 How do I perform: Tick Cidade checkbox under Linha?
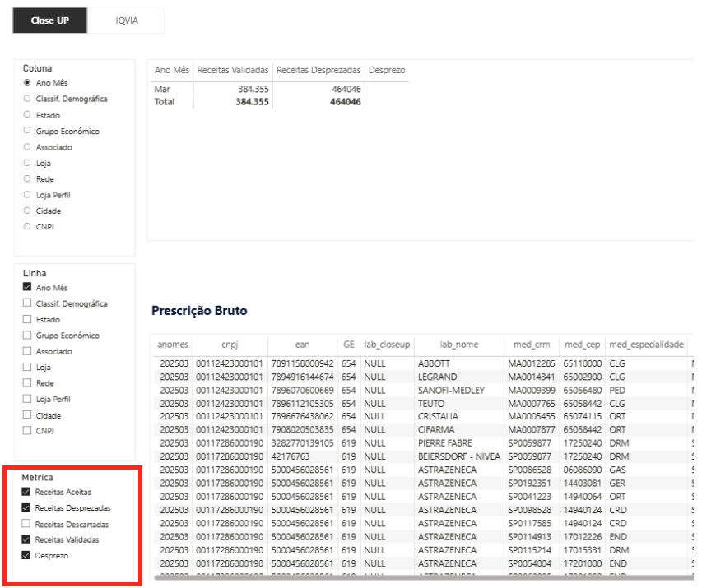(27, 415)
